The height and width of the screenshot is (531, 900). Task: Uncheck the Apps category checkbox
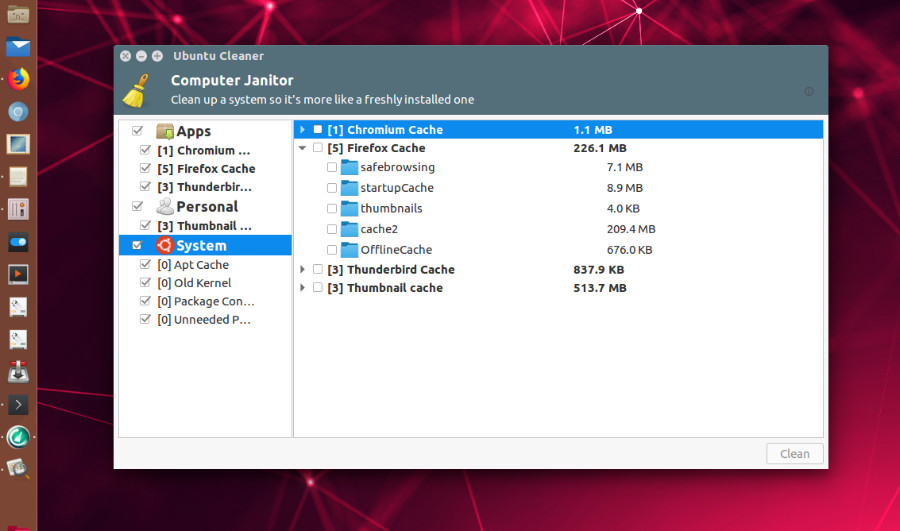click(137, 130)
